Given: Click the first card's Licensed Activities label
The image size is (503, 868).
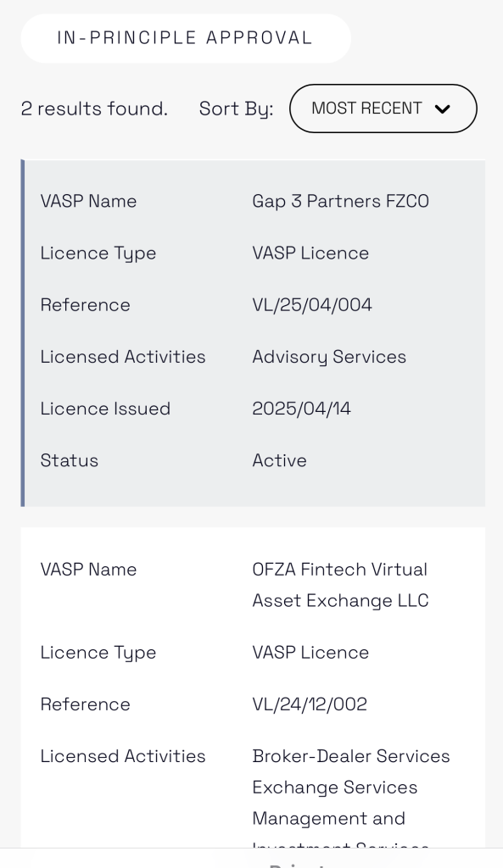Looking at the screenshot, I should [123, 357].
